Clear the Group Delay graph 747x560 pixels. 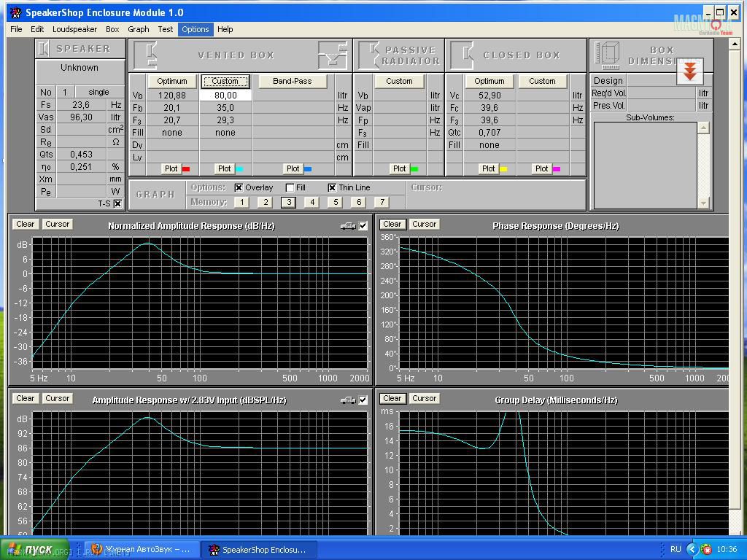tap(392, 399)
